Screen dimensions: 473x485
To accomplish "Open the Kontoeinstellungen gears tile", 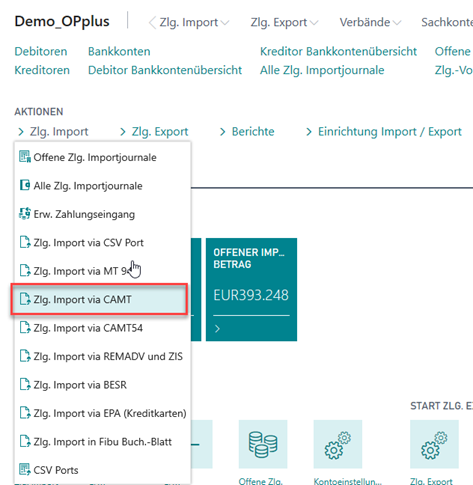I will point(337,444).
